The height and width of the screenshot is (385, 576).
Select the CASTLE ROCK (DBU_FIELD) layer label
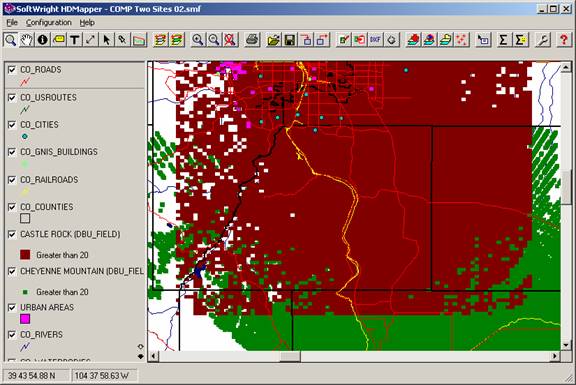tap(70, 234)
